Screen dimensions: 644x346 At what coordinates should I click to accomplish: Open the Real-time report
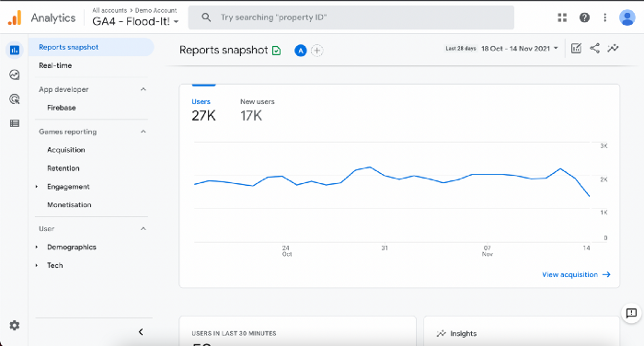point(55,65)
